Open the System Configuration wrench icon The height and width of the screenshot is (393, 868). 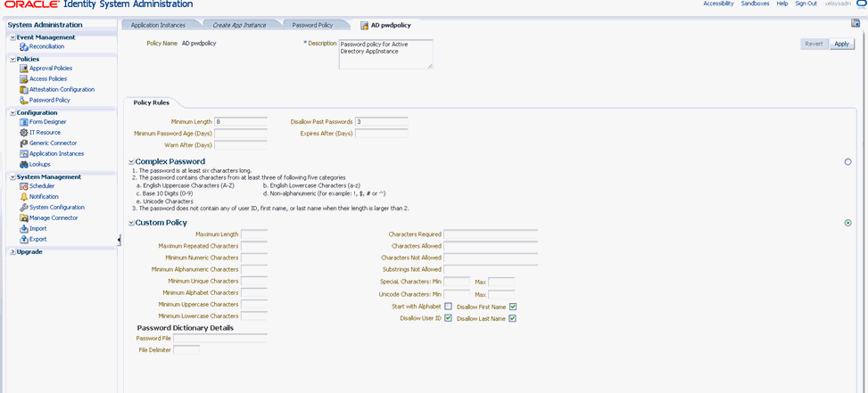pyautogui.click(x=24, y=208)
